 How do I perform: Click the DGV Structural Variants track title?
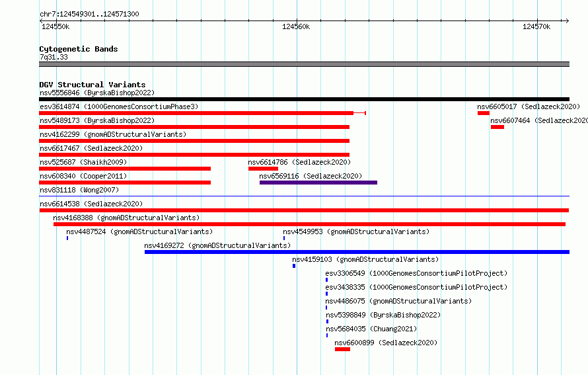point(92,85)
